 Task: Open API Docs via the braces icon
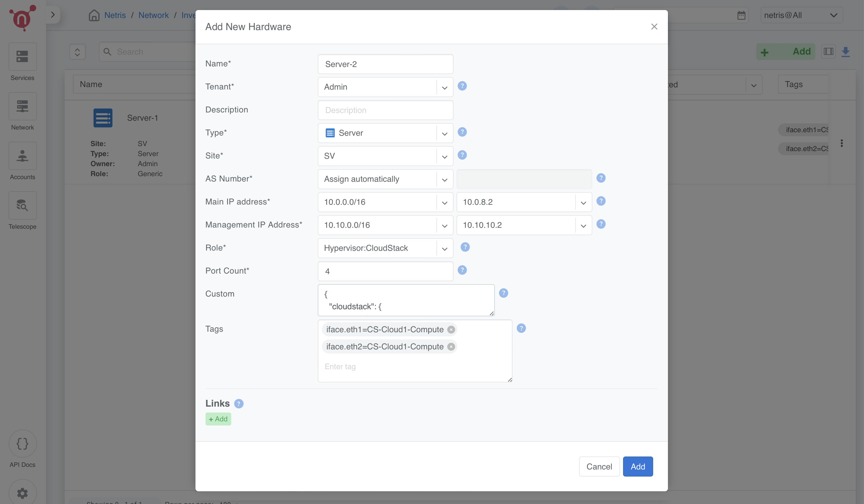coord(22,444)
